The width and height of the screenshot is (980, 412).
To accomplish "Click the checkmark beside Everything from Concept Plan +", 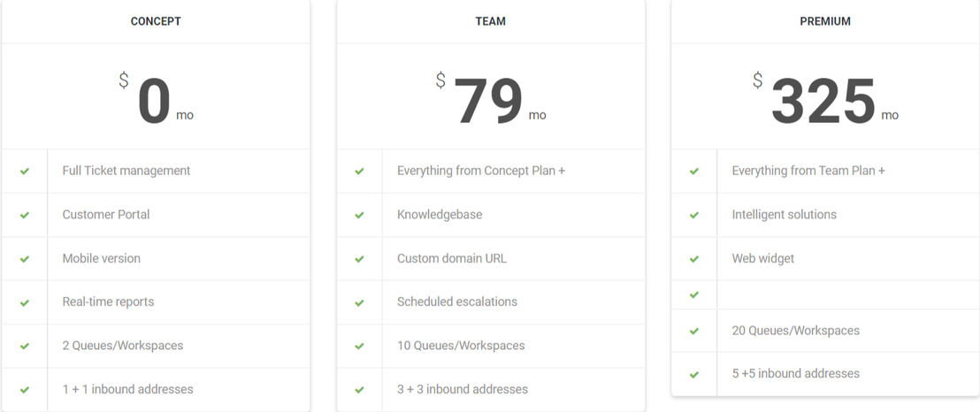I will tap(359, 172).
